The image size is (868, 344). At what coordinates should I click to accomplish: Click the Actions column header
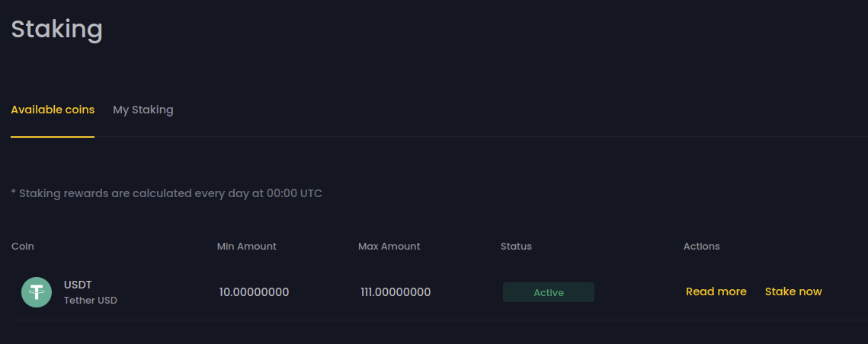point(701,247)
